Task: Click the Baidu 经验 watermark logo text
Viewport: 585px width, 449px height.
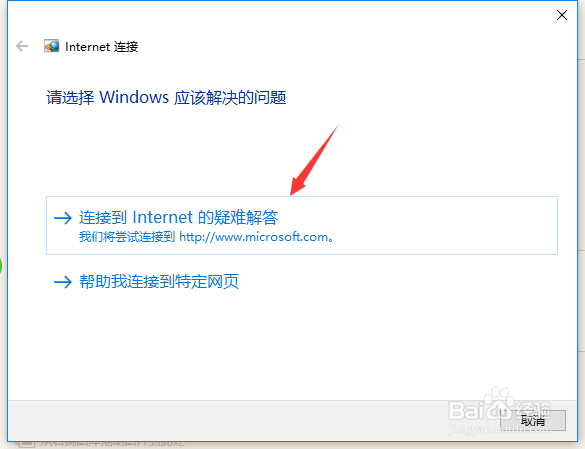Action: click(499, 411)
